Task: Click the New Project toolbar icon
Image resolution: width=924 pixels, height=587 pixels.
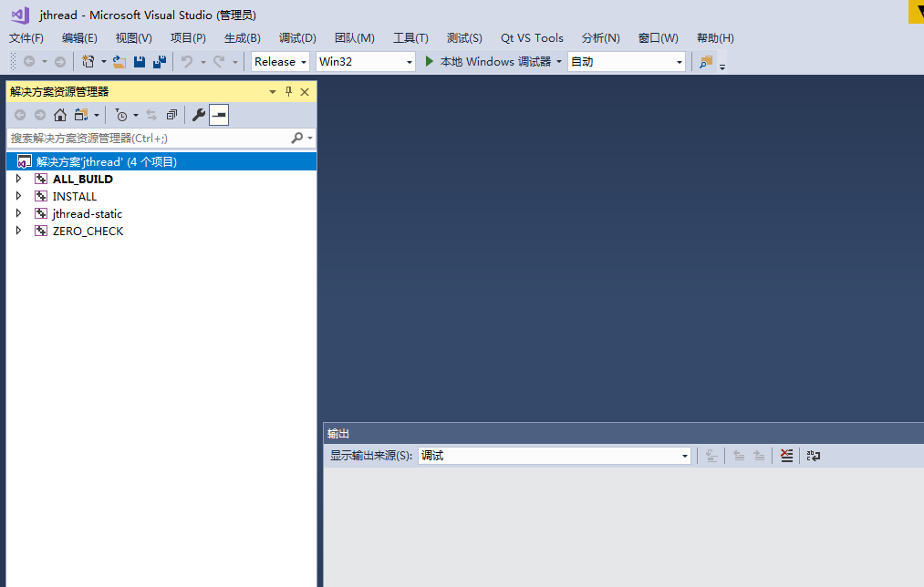Action: (88, 61)
